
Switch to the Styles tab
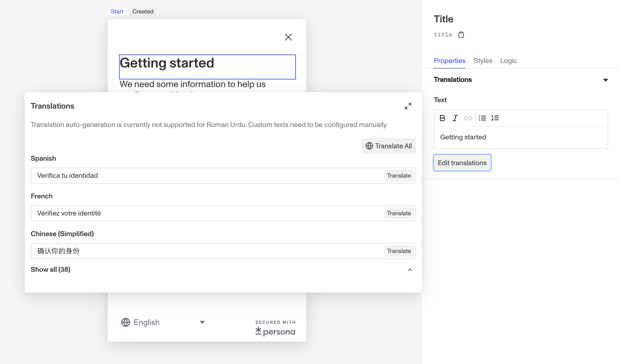483,61
